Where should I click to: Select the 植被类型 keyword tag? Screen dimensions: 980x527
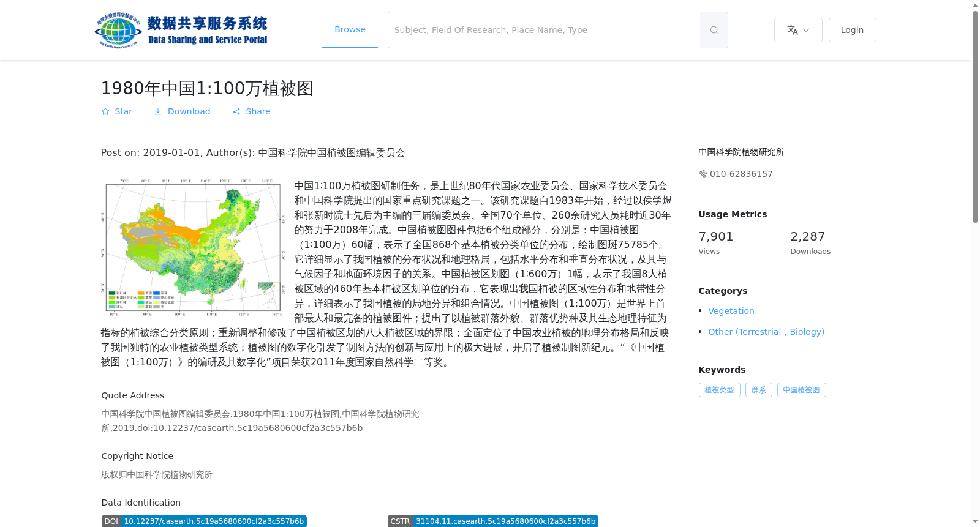719,390
